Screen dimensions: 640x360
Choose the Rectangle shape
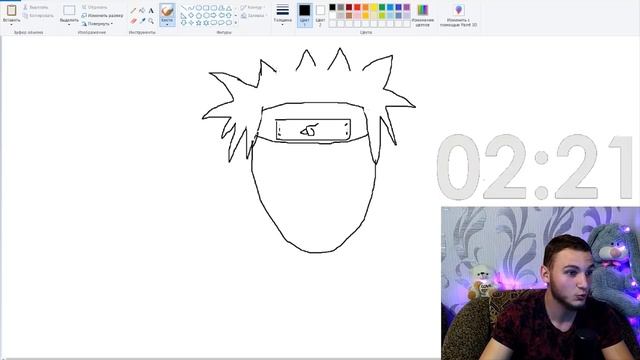click(x=206, y=8)
